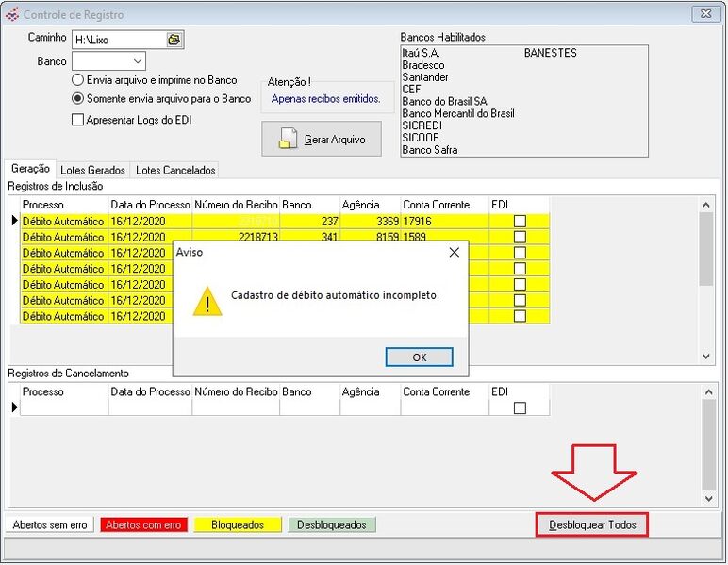
Task: Click the warning icon in the Aviso dialog
Action: 207,301
